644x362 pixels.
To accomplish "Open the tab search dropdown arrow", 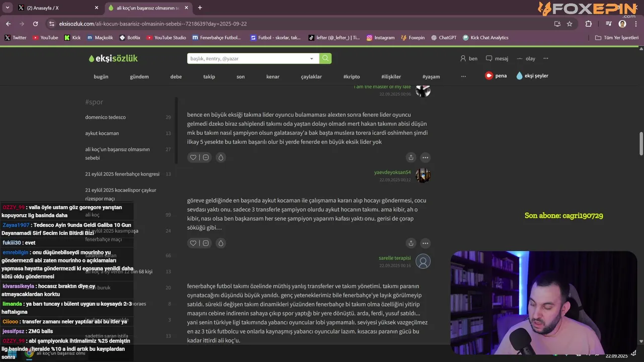I will [7, 8].
